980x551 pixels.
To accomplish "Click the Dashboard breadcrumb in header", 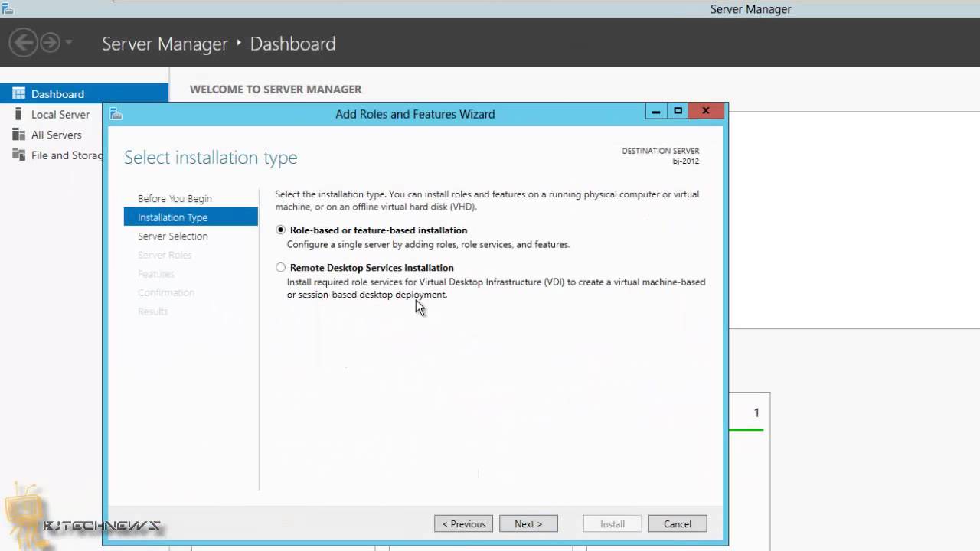I will [x=292, y=44].
